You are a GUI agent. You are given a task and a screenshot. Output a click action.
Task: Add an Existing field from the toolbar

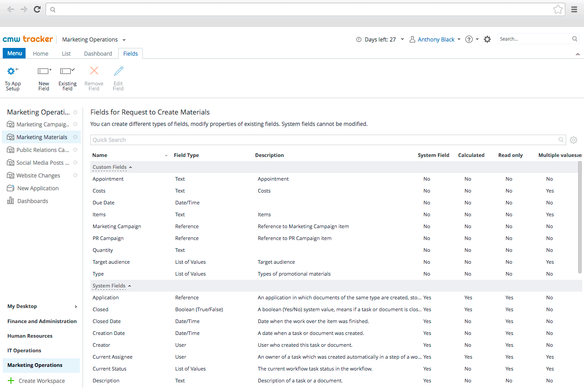point(67,78)
